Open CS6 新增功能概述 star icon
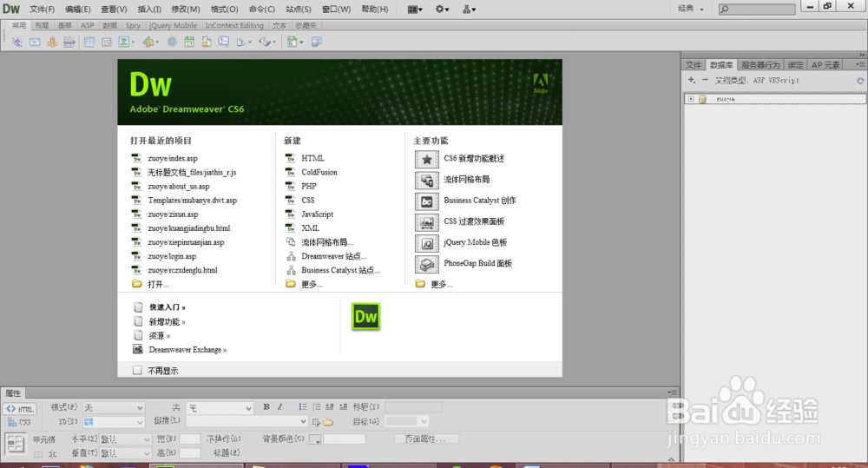Viewport: 868px width, 468px height. (x=427, y=160)
